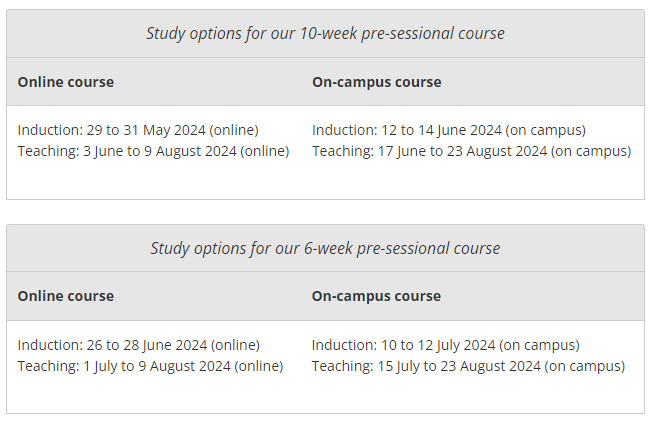This screenshot has height=425, width=654.
Task: Click Induction 29 to 31 May 2024 text
Action: pyautogui.click(x=138, y=130)
